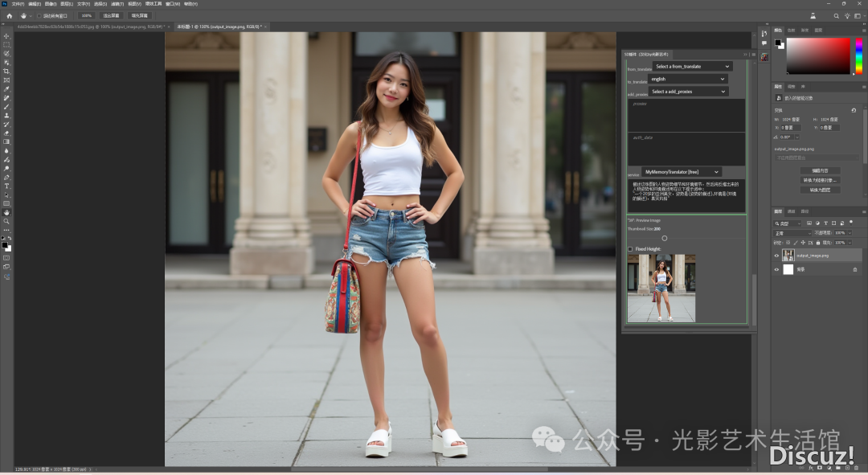Viewport: 868px width, 475px height.
Task: Open the File menu
Action: point(18,4)
